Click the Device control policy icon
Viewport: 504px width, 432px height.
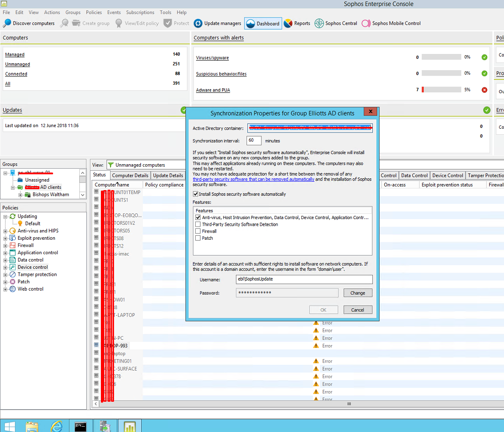click(13, 267)
